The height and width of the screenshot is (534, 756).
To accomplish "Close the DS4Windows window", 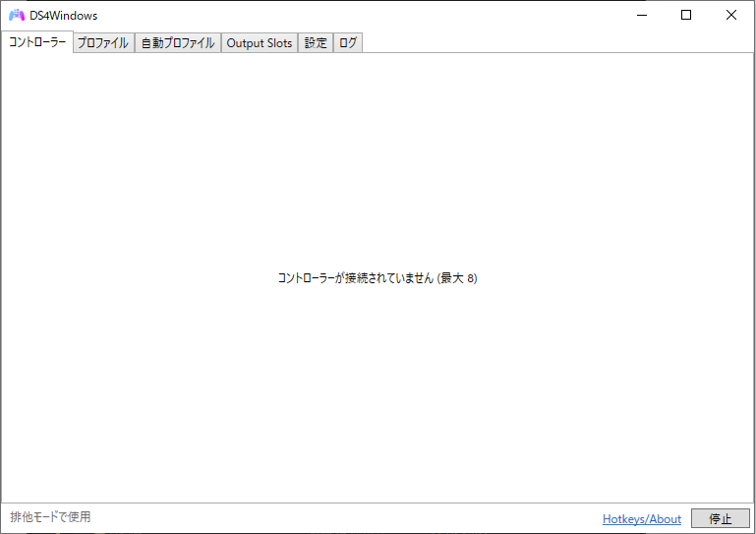I will [730, 15].
